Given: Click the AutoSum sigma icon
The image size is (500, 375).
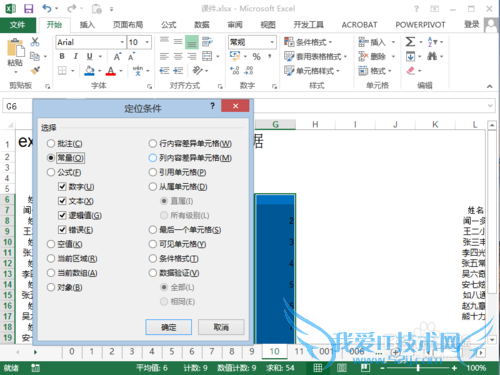Looking at the screenshot, I should pyautogui.click(x=410, y=42).
